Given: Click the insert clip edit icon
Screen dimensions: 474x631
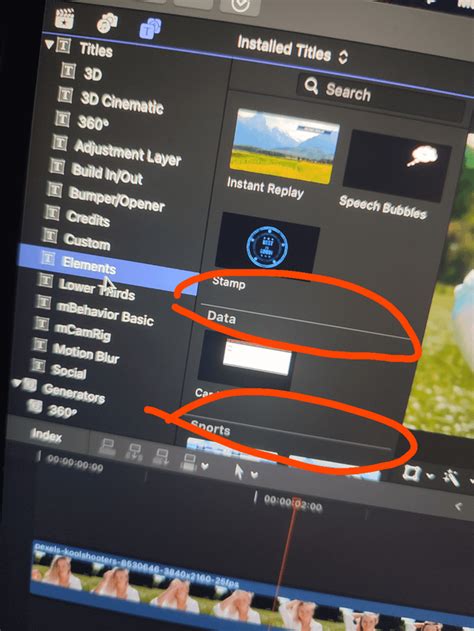Looking at the screenshot, I should pos(133,453).
